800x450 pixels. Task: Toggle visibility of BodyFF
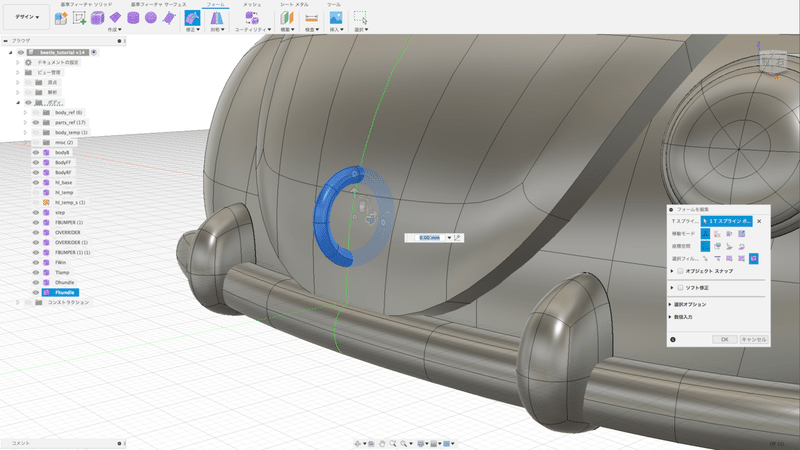pos(36,162)
